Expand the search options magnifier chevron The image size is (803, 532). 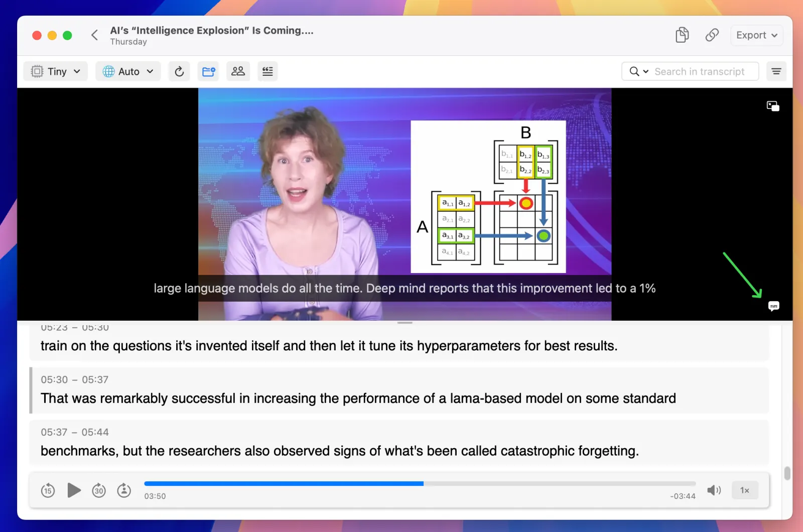tap(639, 71)
